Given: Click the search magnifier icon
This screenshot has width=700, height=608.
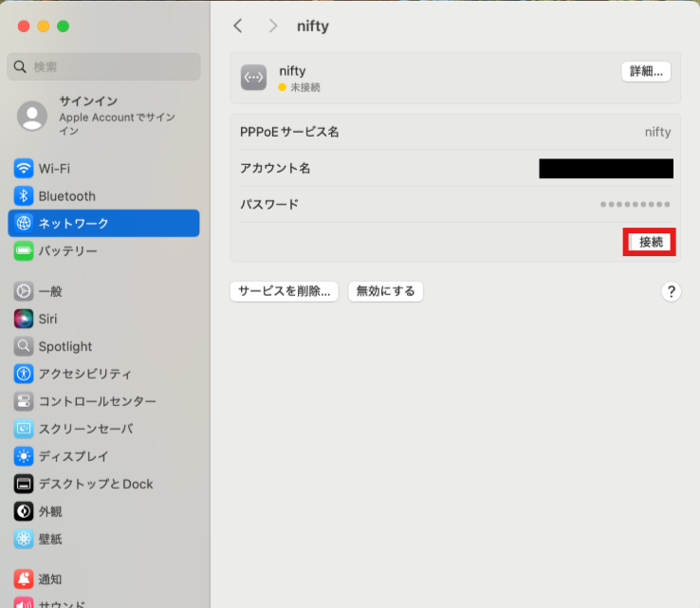Looking at the screenshot, I should coord(20,67).
